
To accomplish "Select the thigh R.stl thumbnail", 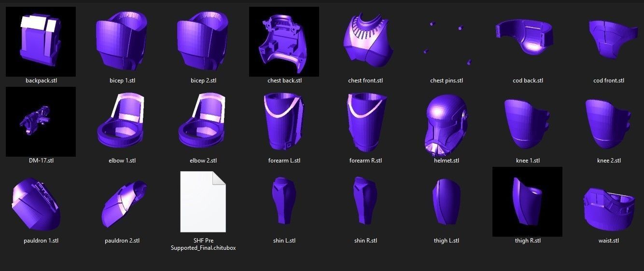I will (527, 202).
